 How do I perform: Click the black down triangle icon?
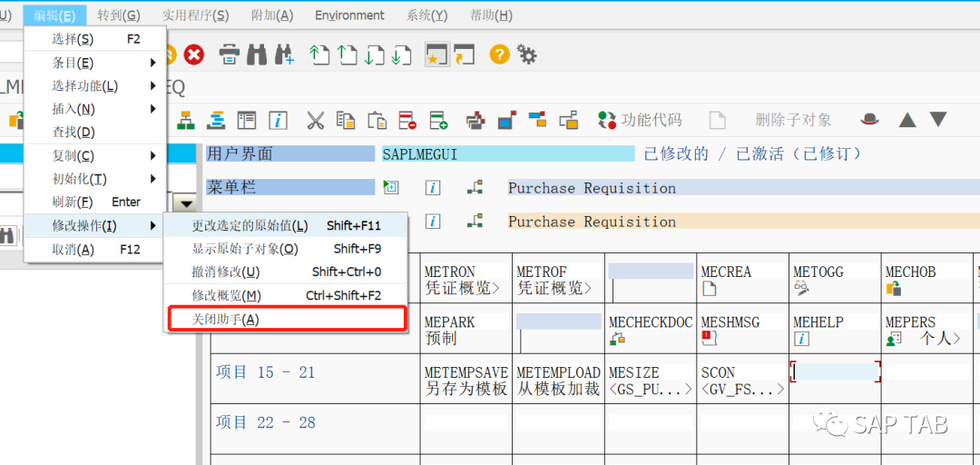click(939, 120)
